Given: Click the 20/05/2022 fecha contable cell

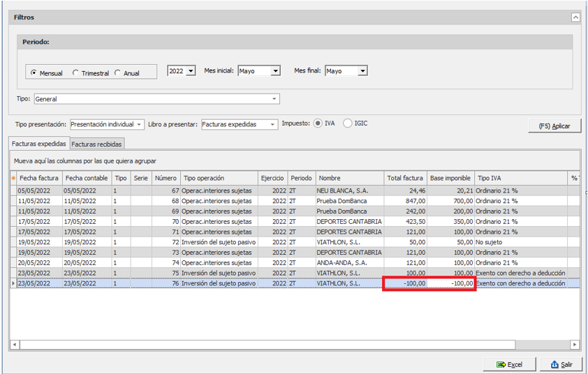Looking at the screenshot, I should (x=87, y=262).
